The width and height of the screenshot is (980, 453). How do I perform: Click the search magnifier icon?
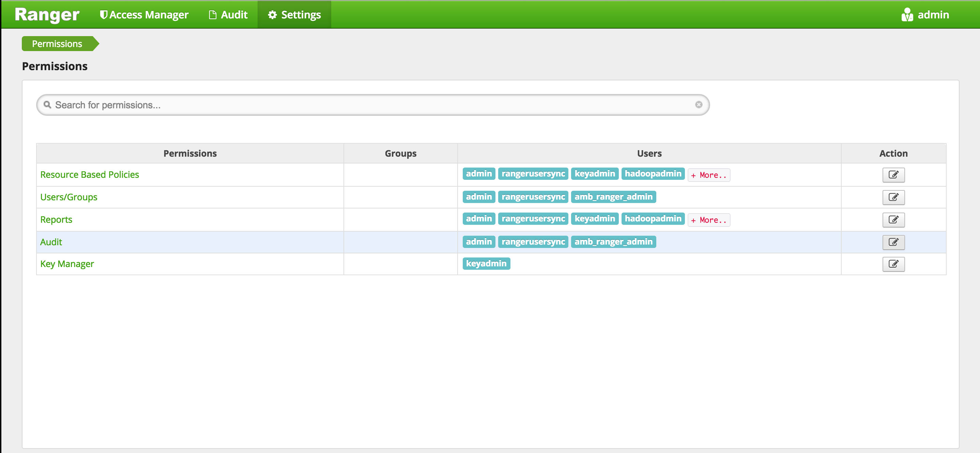[47, 105]
